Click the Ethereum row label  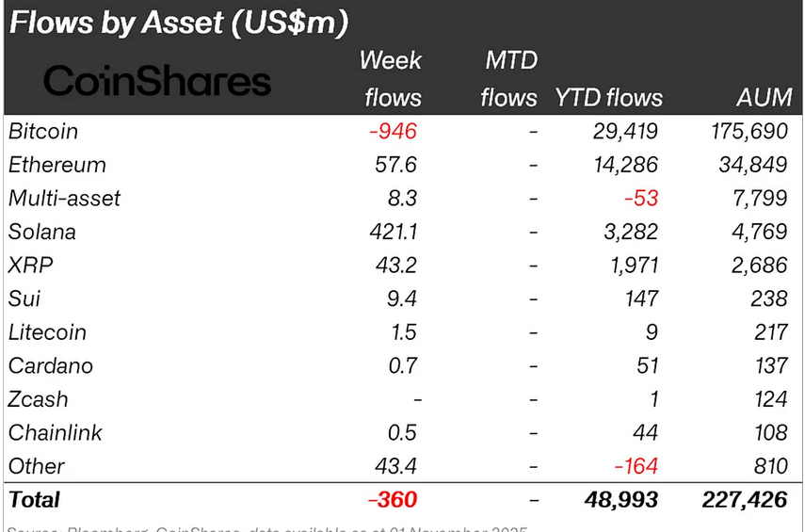pos(56,165)
